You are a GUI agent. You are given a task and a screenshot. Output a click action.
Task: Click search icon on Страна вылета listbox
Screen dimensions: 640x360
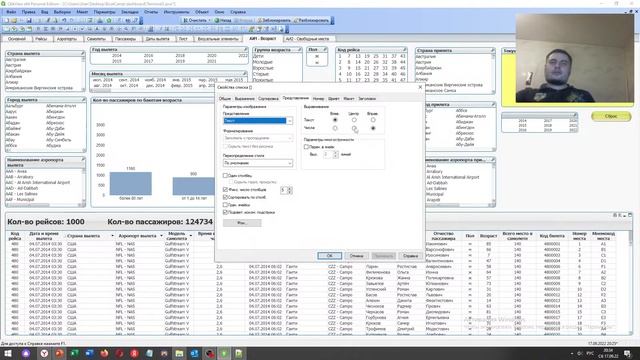click(82, 53)
